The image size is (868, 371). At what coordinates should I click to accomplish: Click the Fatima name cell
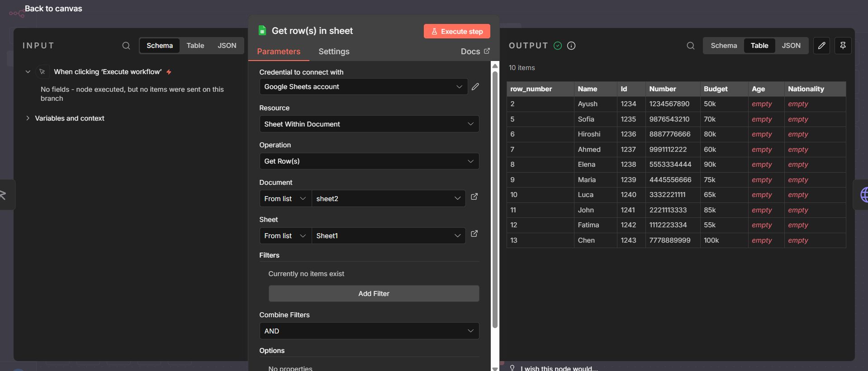(x=596, y=225)
